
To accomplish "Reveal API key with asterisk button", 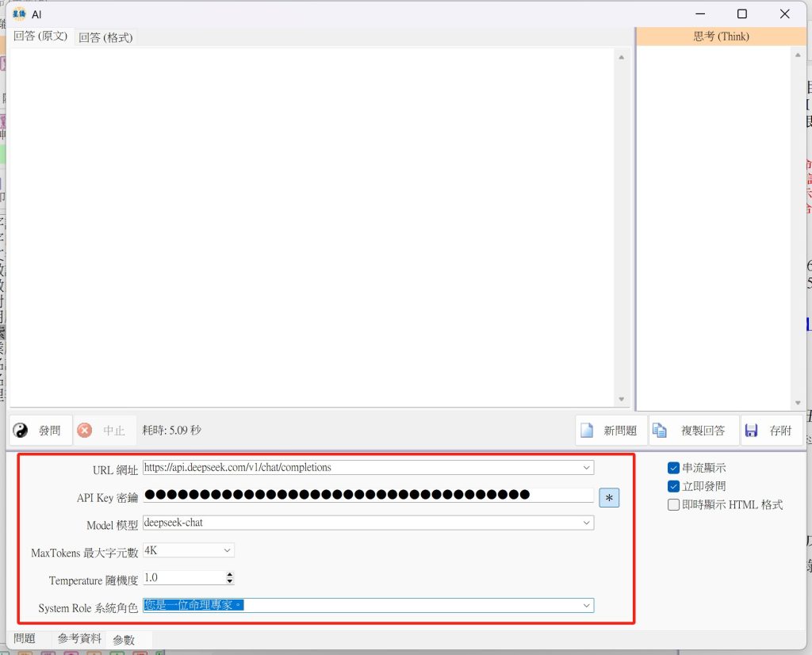I will coord(609,497).
